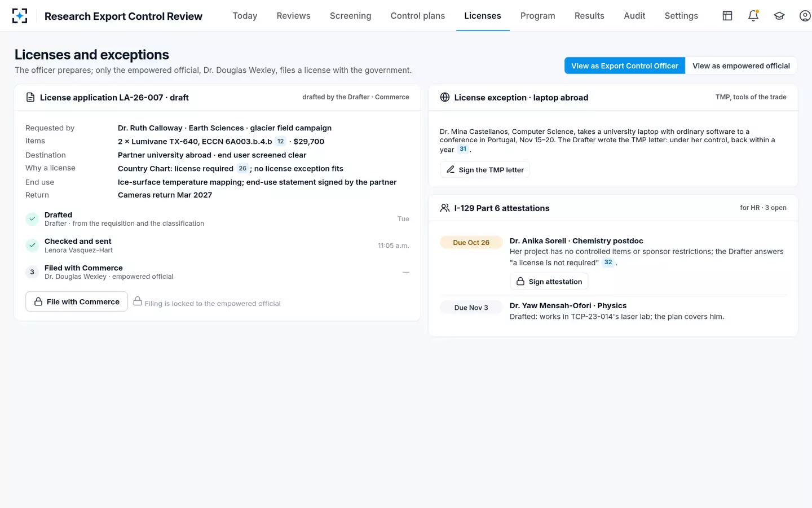Open the Program tab

[x=538, y=16]
